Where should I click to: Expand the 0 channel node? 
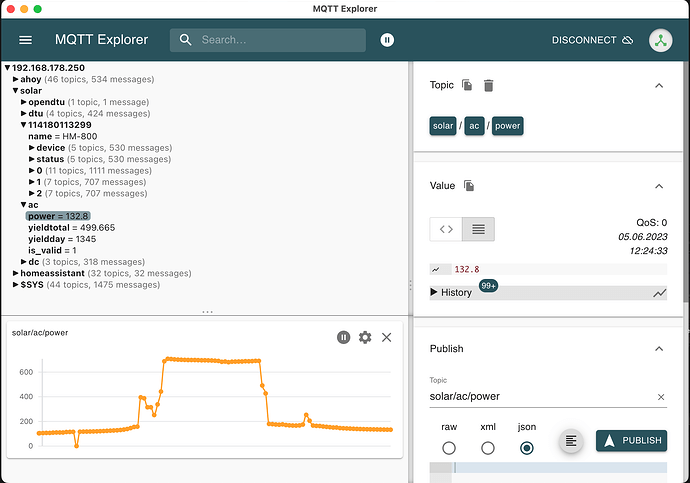coord(32,171)
